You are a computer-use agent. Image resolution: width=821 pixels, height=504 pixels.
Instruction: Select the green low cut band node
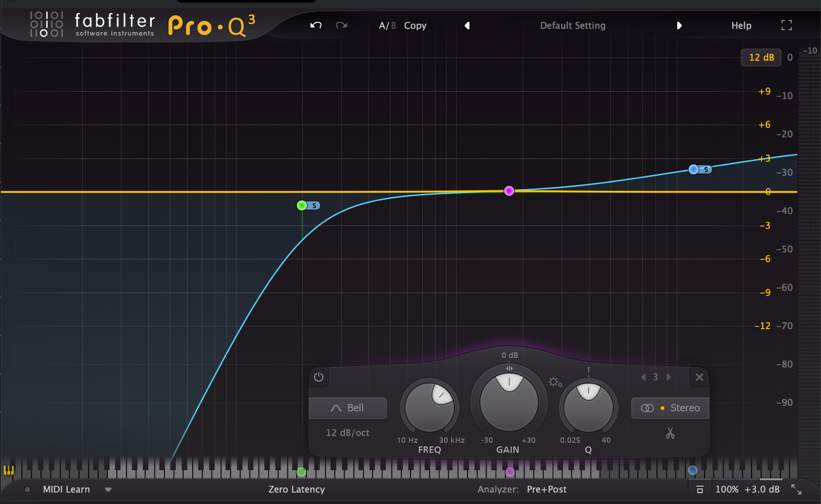click(x=302, y=205)
